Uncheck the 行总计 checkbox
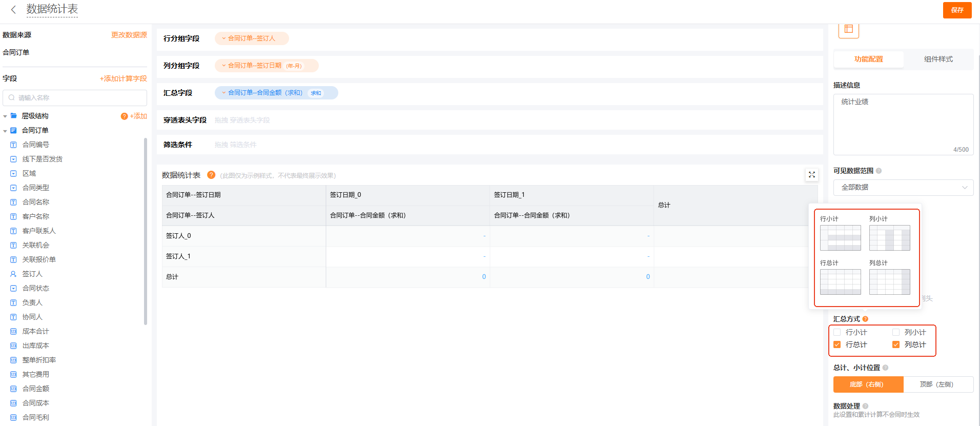This screenshot has width=980, height=426. (x=837, y=344)
